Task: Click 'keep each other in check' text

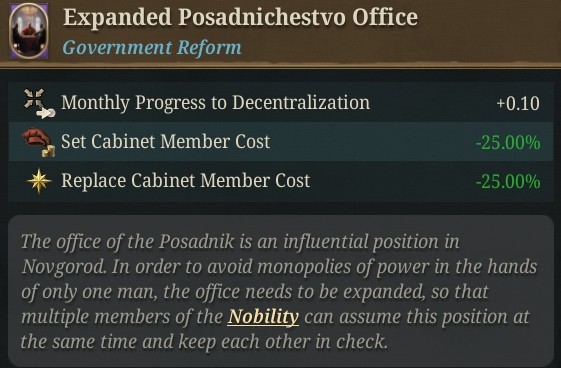Action: point(283,342)
